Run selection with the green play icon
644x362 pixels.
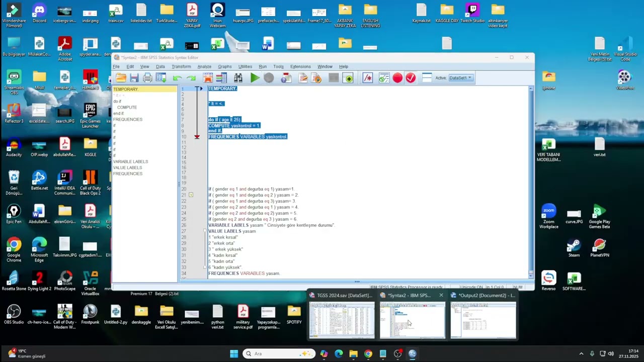255,78
